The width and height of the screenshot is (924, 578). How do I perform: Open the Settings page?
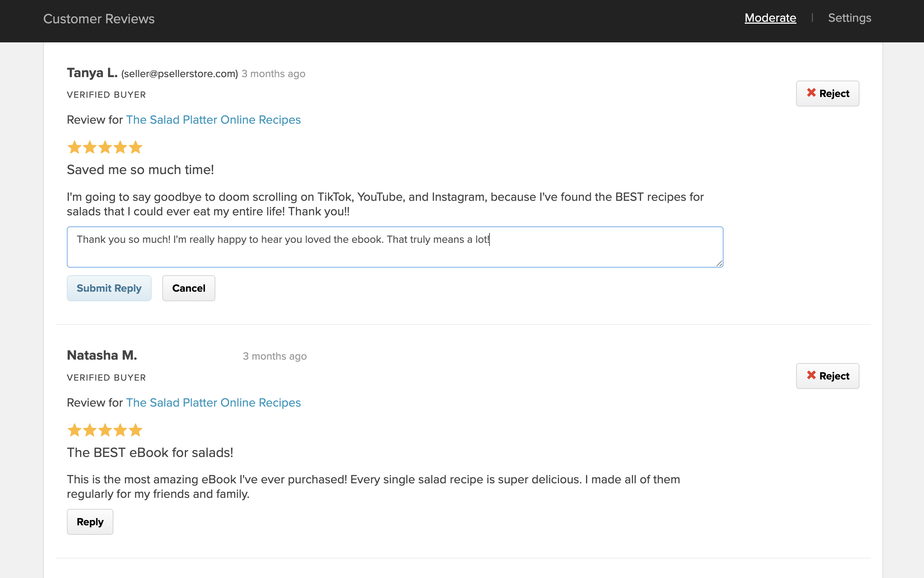pos(849,18)
